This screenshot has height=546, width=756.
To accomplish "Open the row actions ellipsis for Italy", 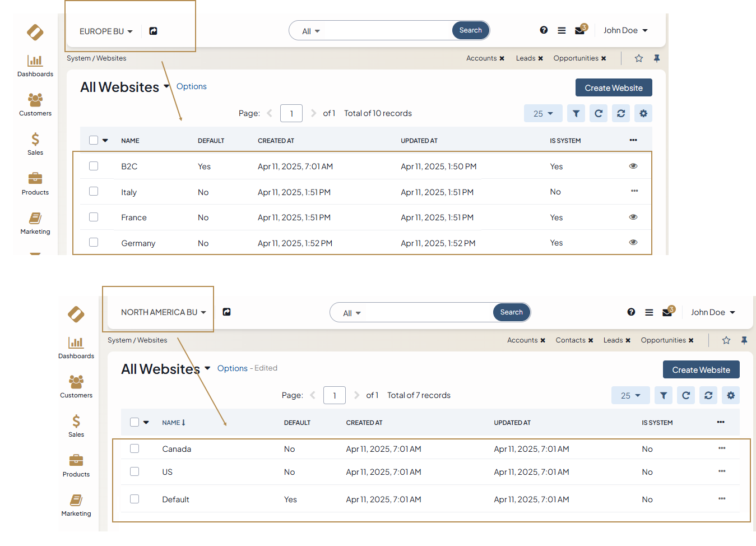I will click(634, 191).
